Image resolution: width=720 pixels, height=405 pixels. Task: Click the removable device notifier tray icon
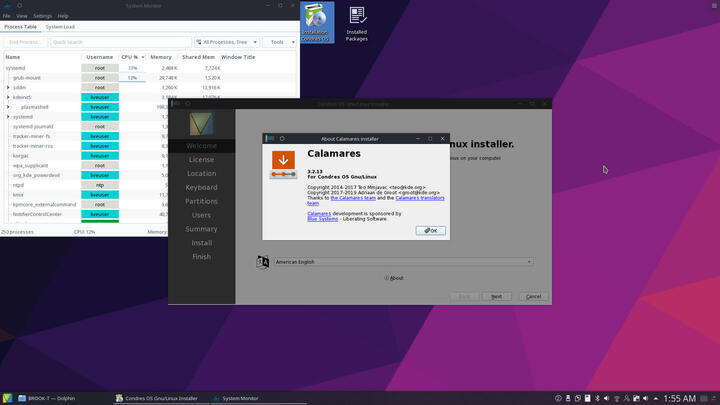(x=568, y=398)
